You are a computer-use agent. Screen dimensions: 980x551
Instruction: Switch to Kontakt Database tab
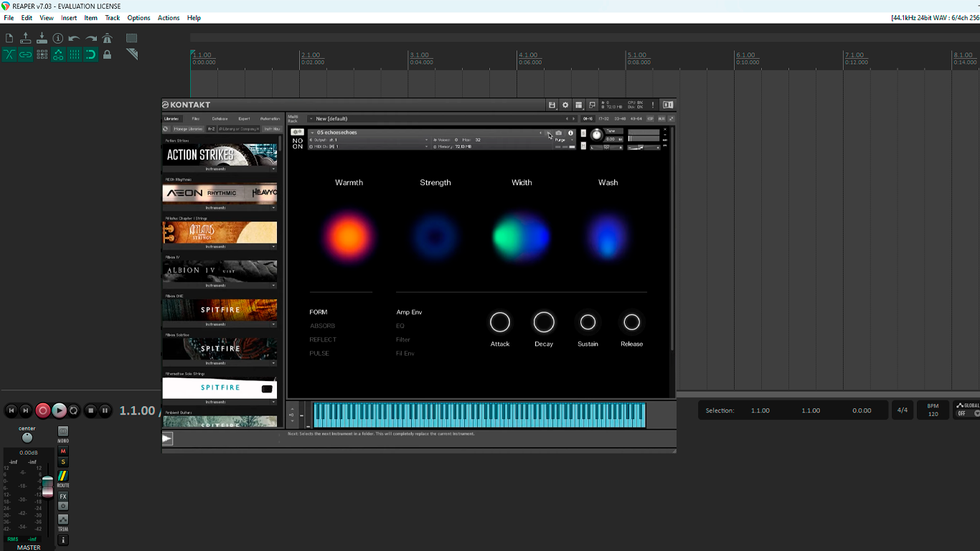(220, 118)
